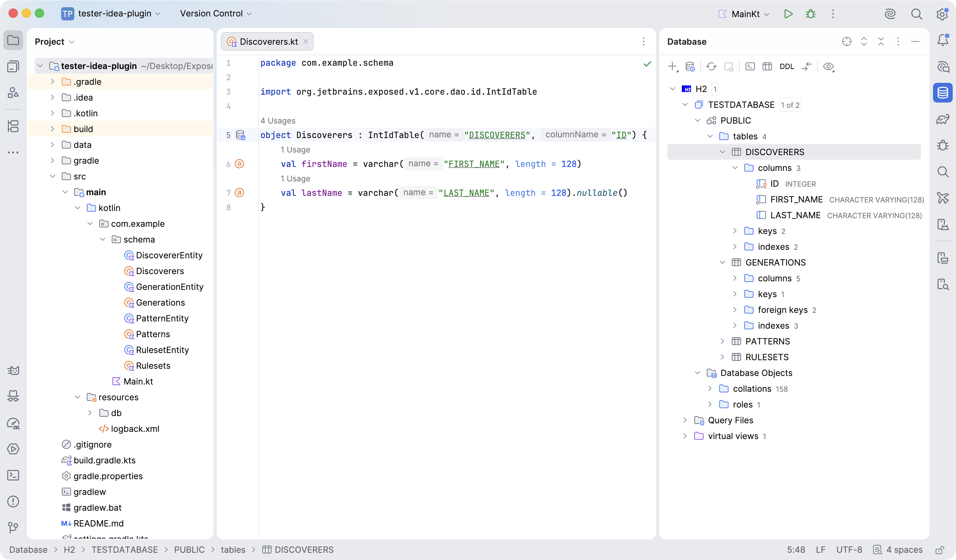Collapse the DISCOVERERS table node
The image size is (956, 560).
click(x=723, y=152)
